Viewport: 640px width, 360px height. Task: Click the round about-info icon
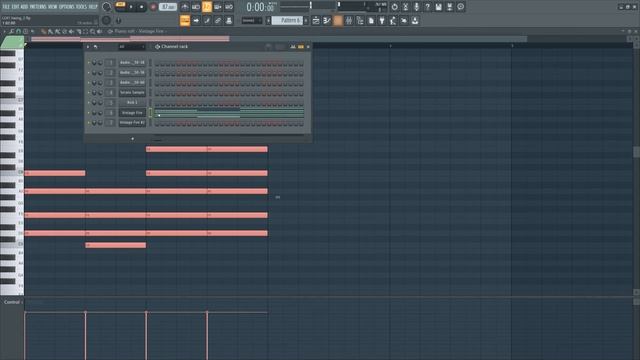pyautogui.click(x=460, y=7)
